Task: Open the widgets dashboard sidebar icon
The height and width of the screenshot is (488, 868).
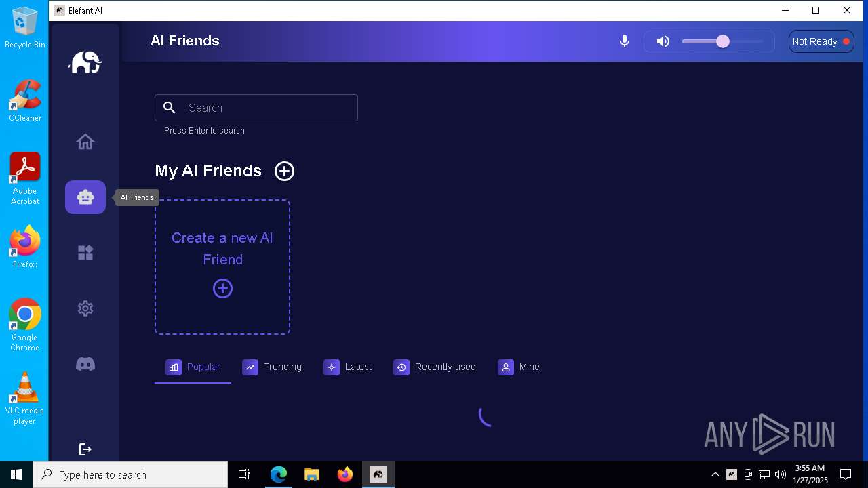Action: coord(85,253)
